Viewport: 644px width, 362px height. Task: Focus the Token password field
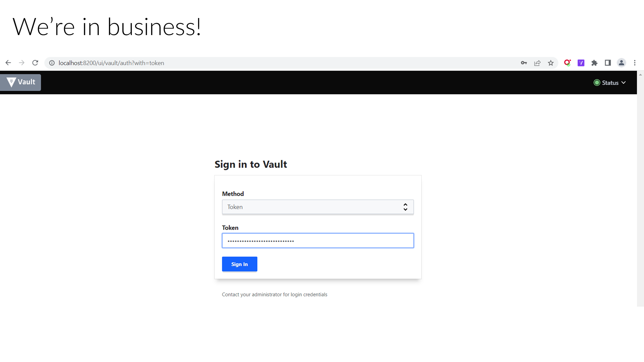pos(317,241)
